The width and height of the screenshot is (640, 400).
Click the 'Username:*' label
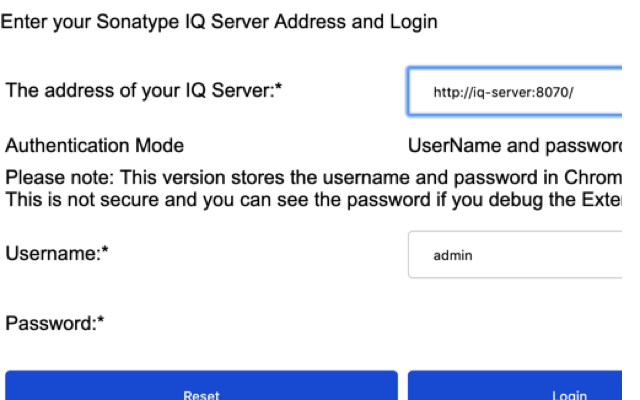[57, 253]
